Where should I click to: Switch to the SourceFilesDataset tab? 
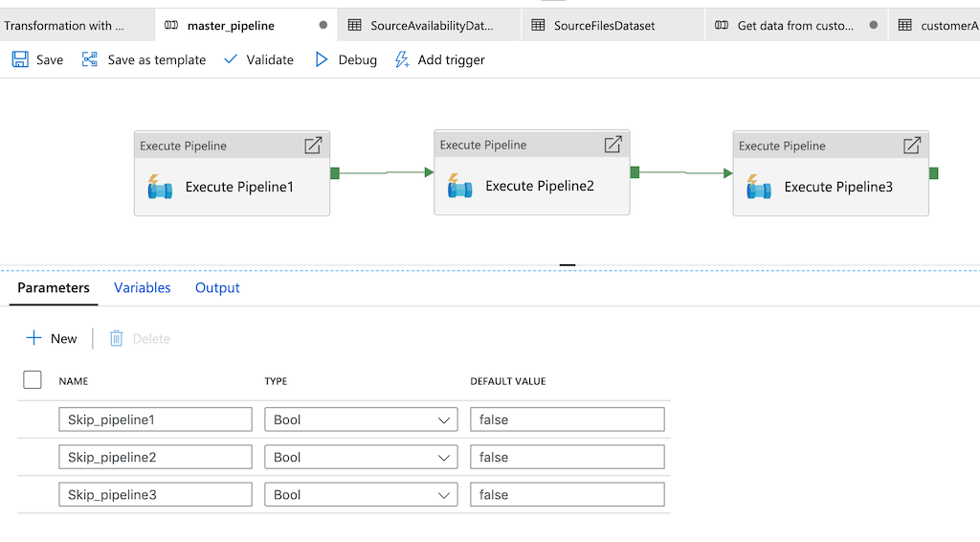tap(612, 25)
